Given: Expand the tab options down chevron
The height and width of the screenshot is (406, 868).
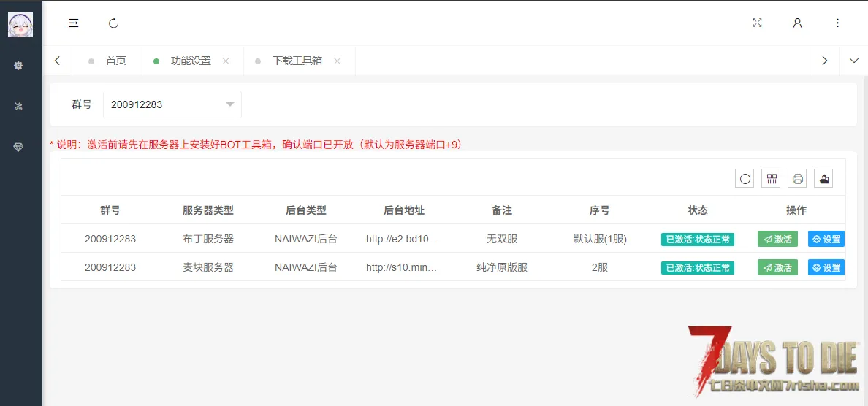Looking at the screenshot, I should point(853,61).
